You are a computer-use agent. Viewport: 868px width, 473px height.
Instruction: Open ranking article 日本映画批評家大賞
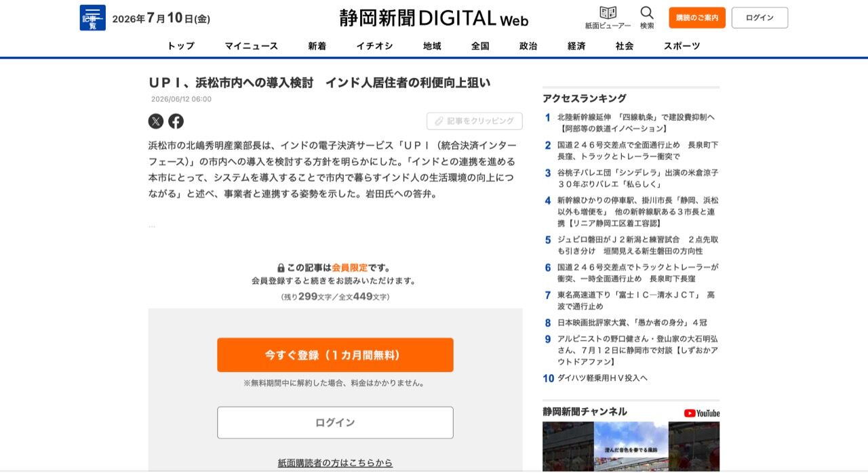click(x=632, y=323)
